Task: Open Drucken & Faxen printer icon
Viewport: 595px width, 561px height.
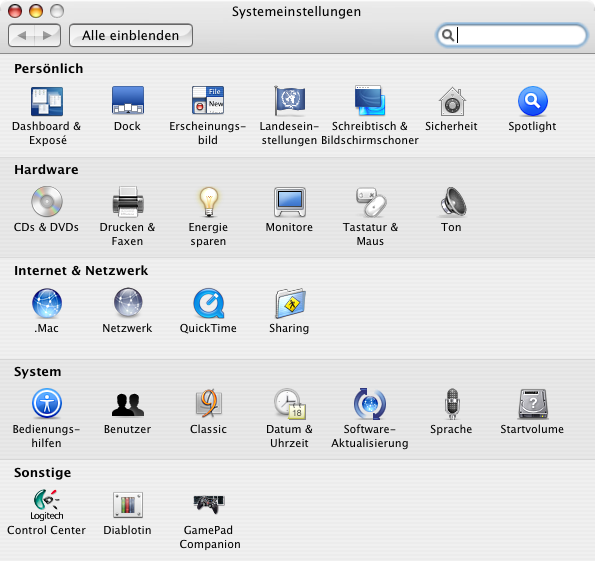Action: pyautogui.click(x=128, y=201)
